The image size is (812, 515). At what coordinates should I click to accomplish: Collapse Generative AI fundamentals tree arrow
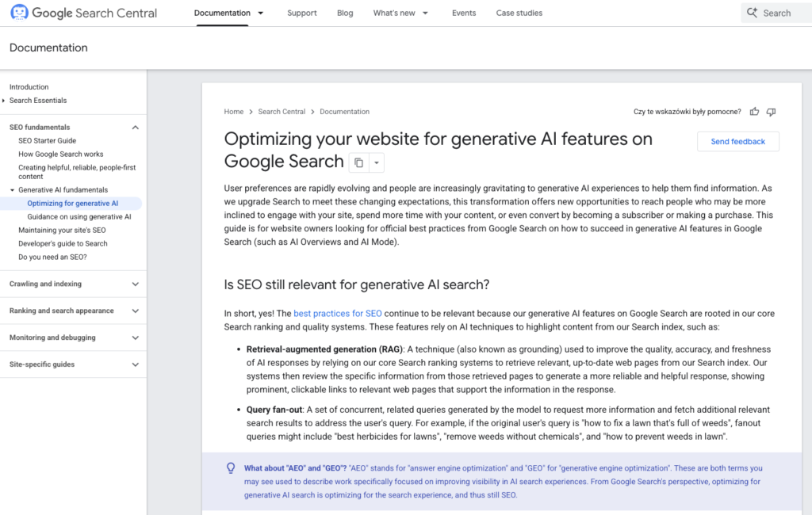pos(13,190)
